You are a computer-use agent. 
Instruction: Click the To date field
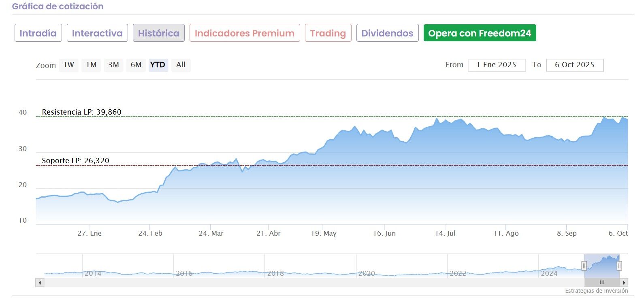(574, 65)
